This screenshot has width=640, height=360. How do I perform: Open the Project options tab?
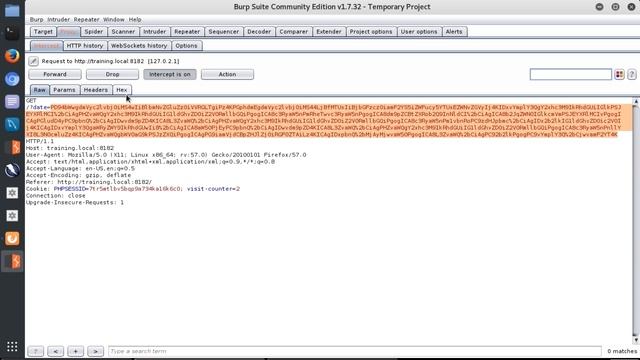coord(371,32)
